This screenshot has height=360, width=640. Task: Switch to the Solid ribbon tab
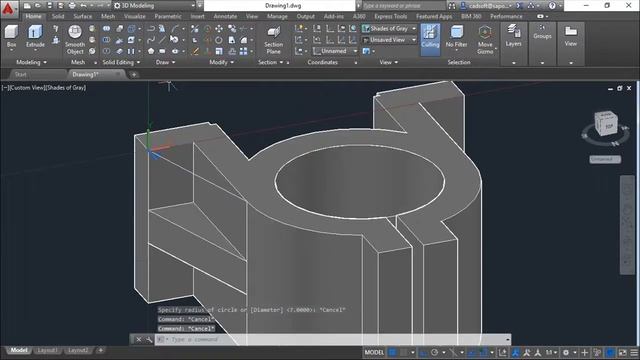click(58, 16)
